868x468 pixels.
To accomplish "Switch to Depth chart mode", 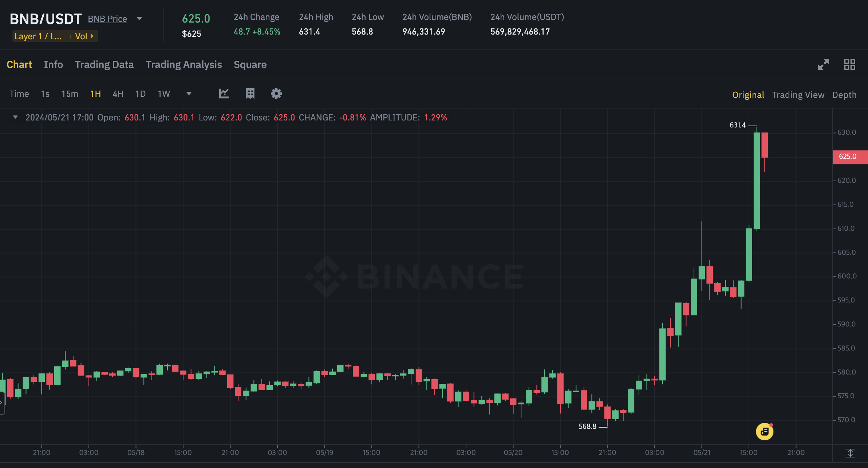I will click(844, 95).
